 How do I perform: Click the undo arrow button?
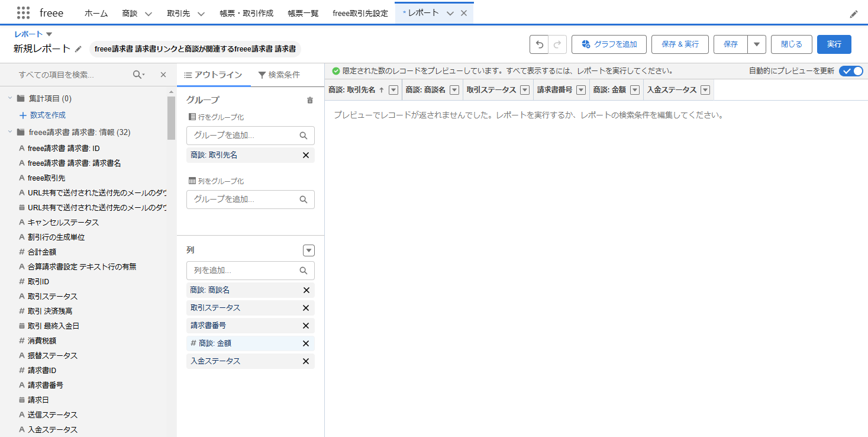click(539, 44)
